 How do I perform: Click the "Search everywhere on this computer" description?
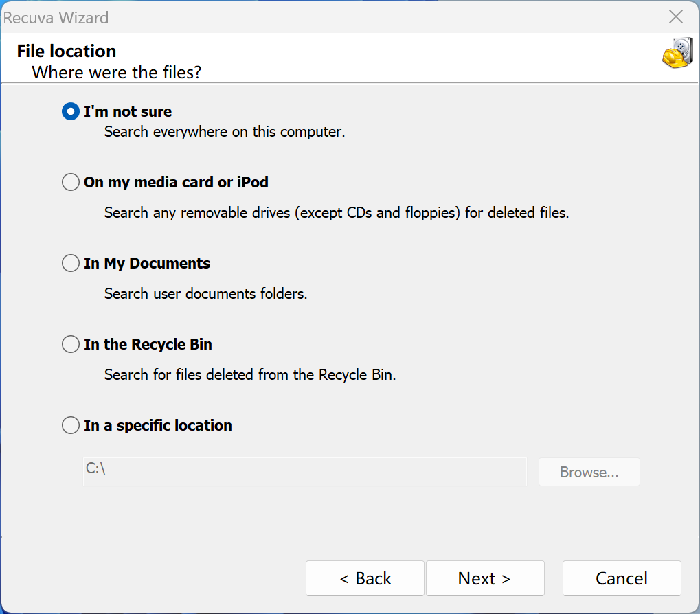click(x=225, y=131)
